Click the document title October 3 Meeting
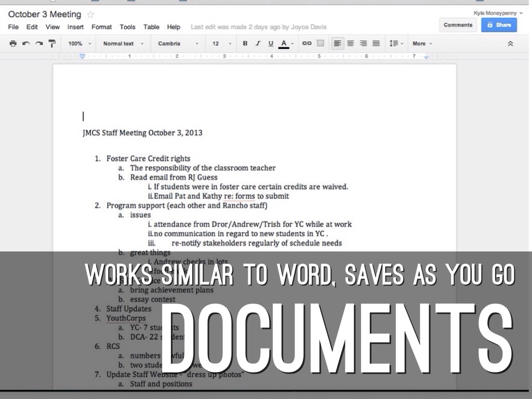 tap(45, 15)
